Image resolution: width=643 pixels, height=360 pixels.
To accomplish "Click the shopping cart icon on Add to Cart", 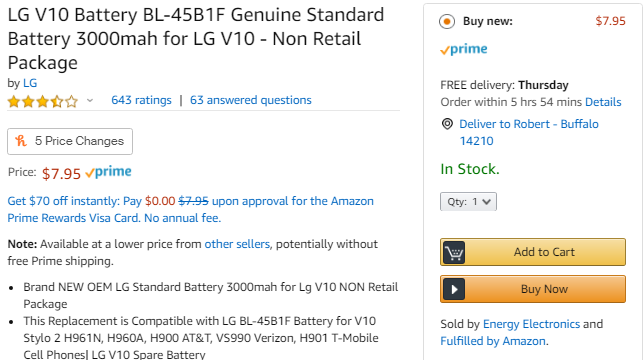I will coord(454,252).
